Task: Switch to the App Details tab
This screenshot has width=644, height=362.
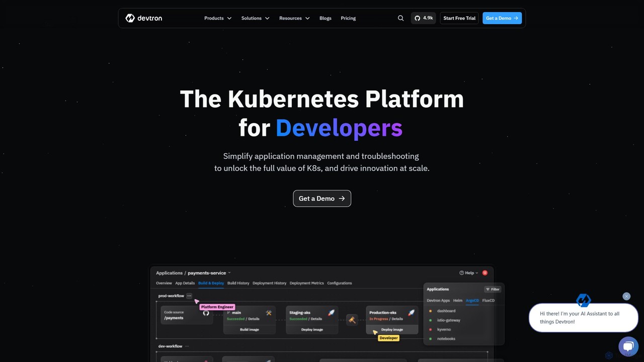Action: click(185, 283)
